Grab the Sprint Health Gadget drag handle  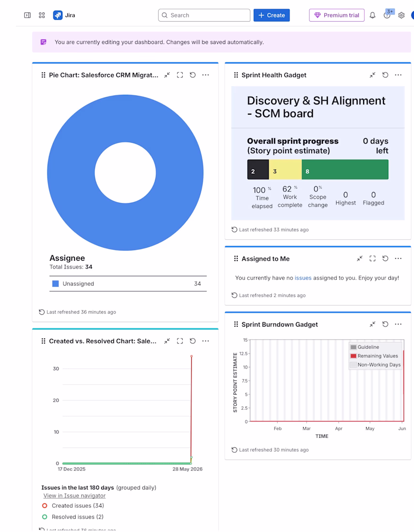[x=236, y=75]
